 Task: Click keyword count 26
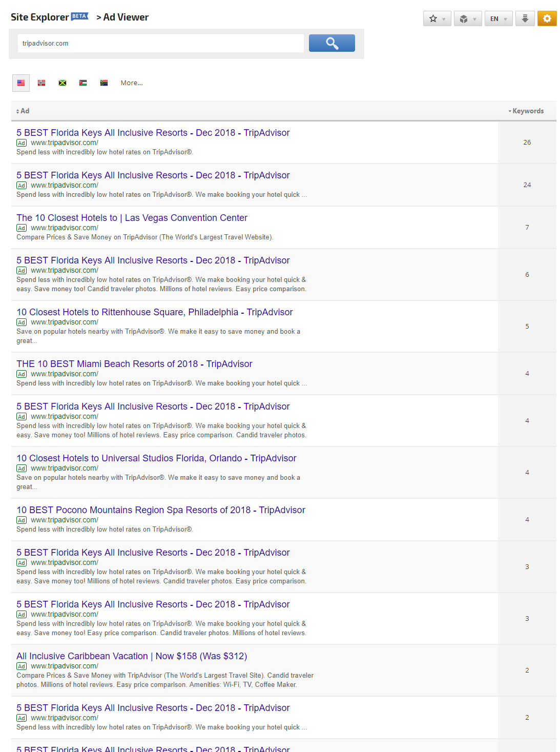(527, 143)
